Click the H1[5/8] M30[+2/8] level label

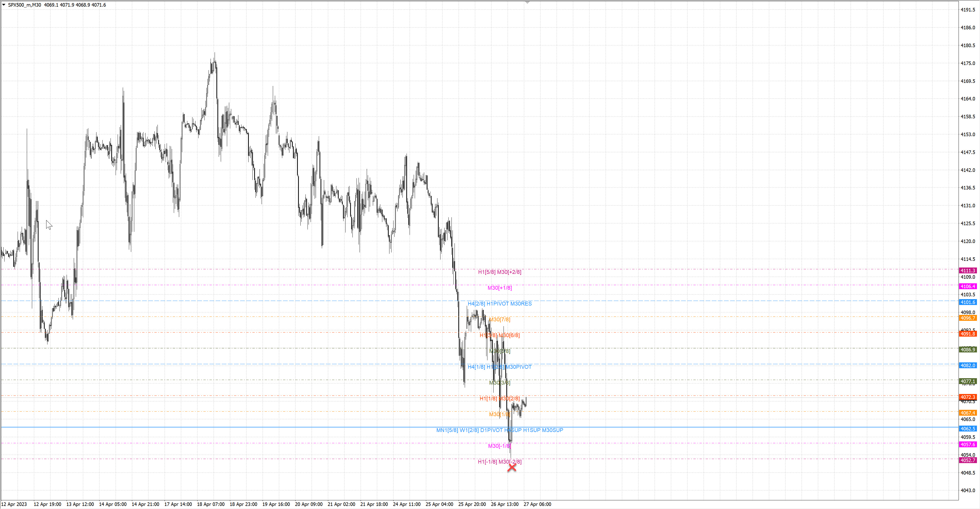coord(499,272)
